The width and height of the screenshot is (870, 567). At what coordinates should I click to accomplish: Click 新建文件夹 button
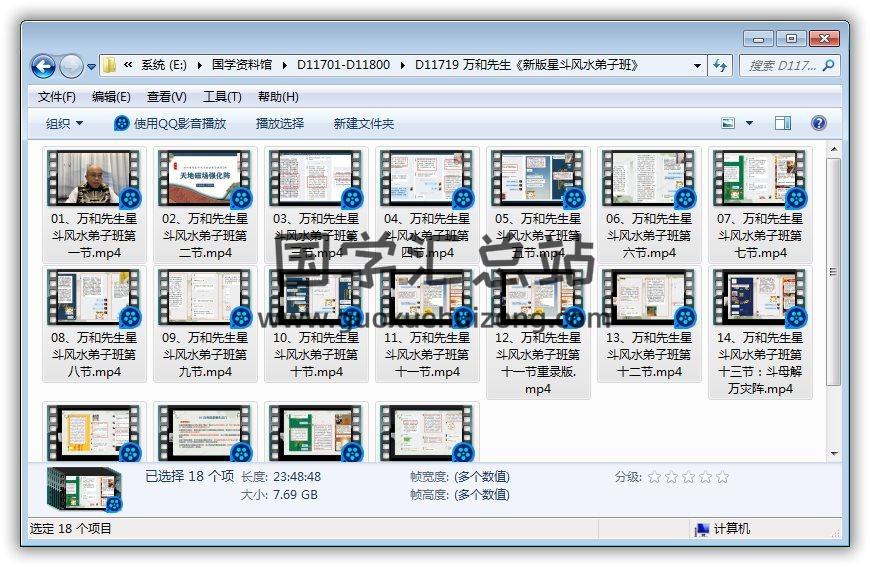pos(363,124)
